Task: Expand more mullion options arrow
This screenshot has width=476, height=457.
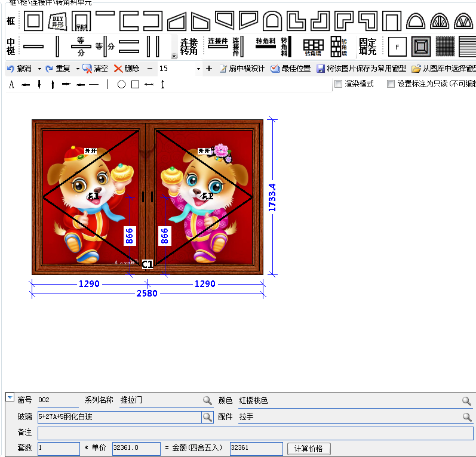Action: (174, 55)
